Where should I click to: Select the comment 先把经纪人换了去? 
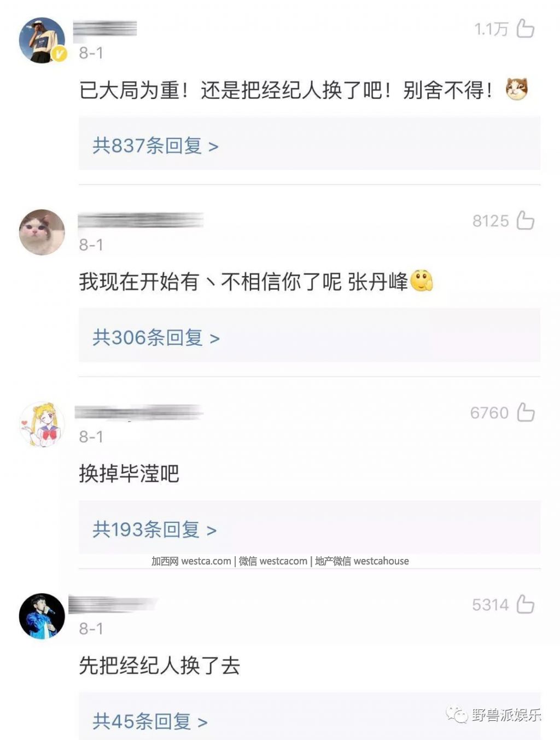click(x=160, y=666)
